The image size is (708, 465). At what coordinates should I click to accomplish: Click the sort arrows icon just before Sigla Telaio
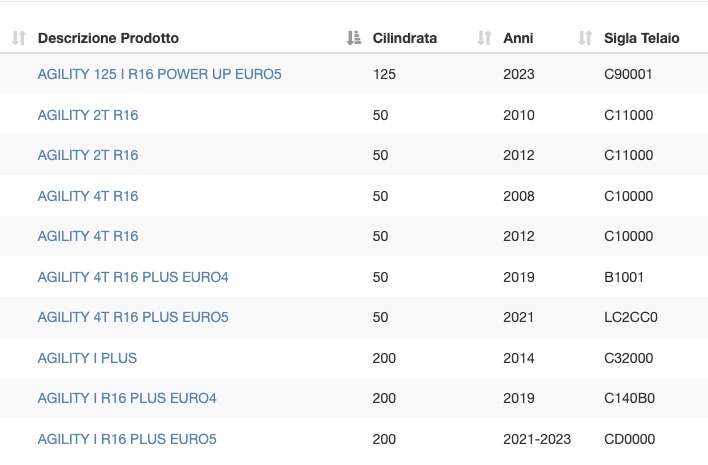[x=585, y=38]
